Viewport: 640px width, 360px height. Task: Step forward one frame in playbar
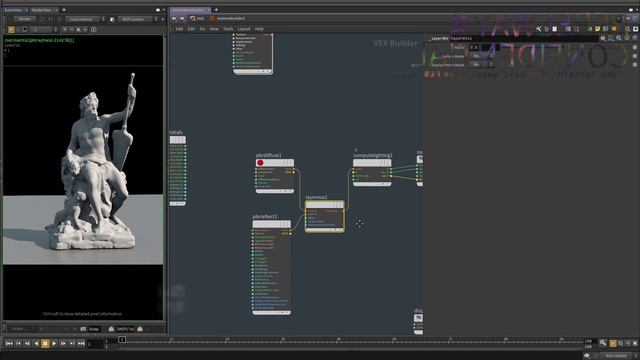point(63,344)
